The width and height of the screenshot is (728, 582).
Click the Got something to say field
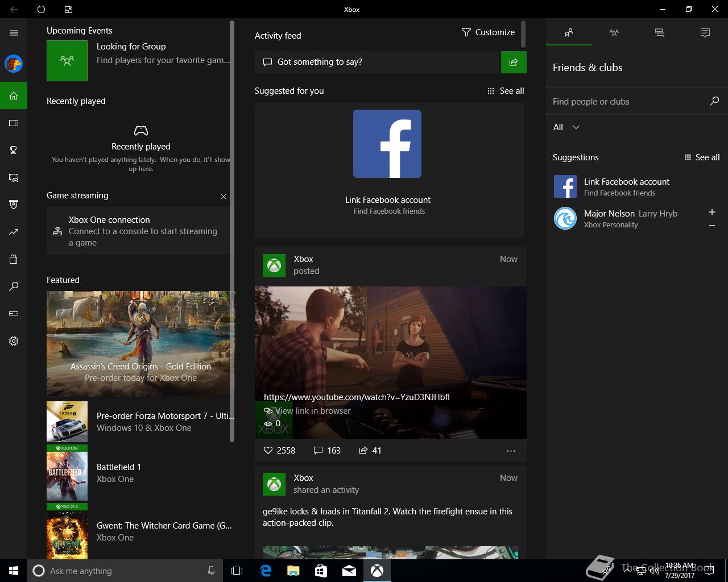click(x=377, y=62)
